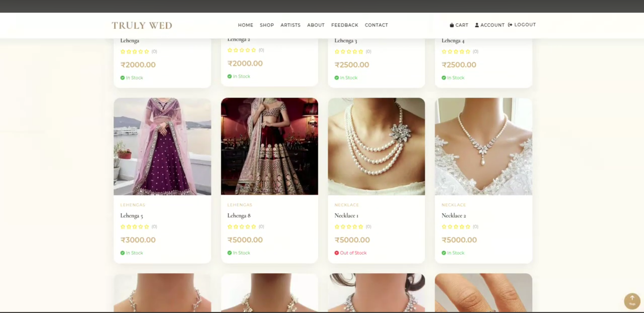Click Lehenga 8 In Stock check icon

(x=230, y=253)
